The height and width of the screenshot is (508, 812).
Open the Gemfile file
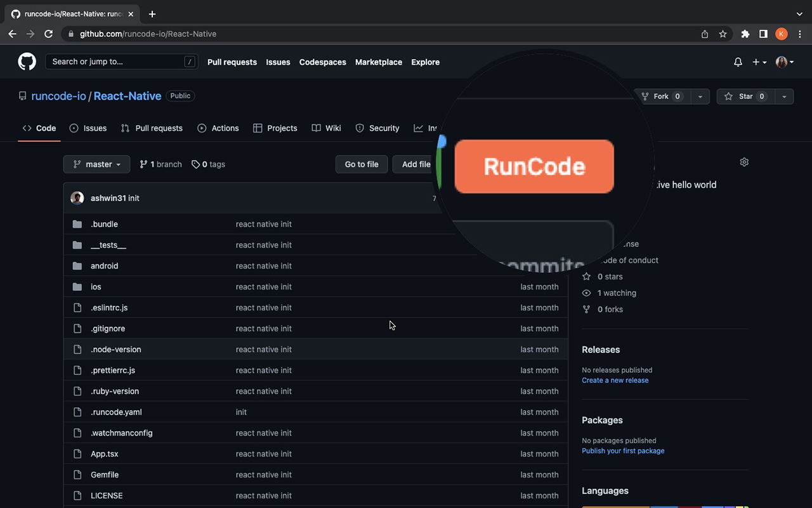(105, 475)
